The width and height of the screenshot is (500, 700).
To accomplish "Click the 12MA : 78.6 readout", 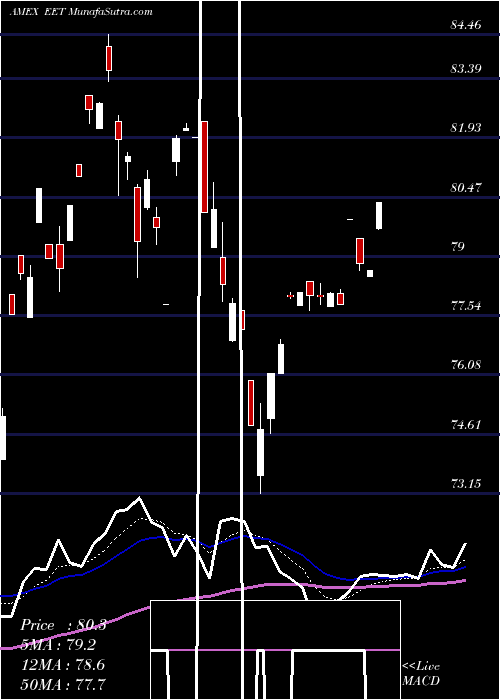I will click(x=63, y=664).
